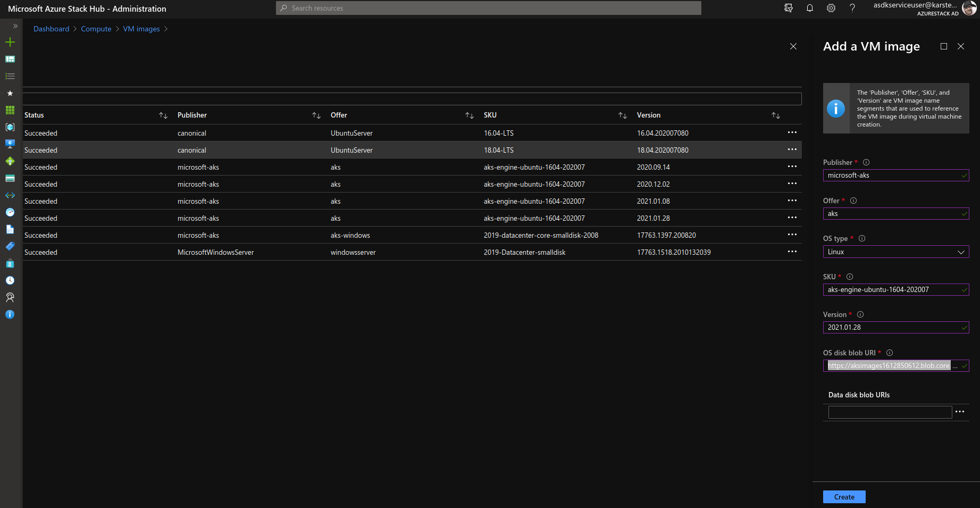Screen dimensions: 980x508
Task: Sort table by Version column
Action: (x=776, y=115)
